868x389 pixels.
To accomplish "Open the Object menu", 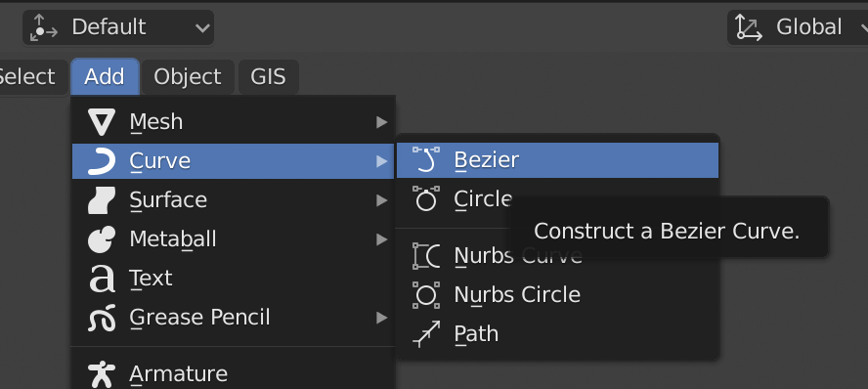I will [x=187, y=77].
